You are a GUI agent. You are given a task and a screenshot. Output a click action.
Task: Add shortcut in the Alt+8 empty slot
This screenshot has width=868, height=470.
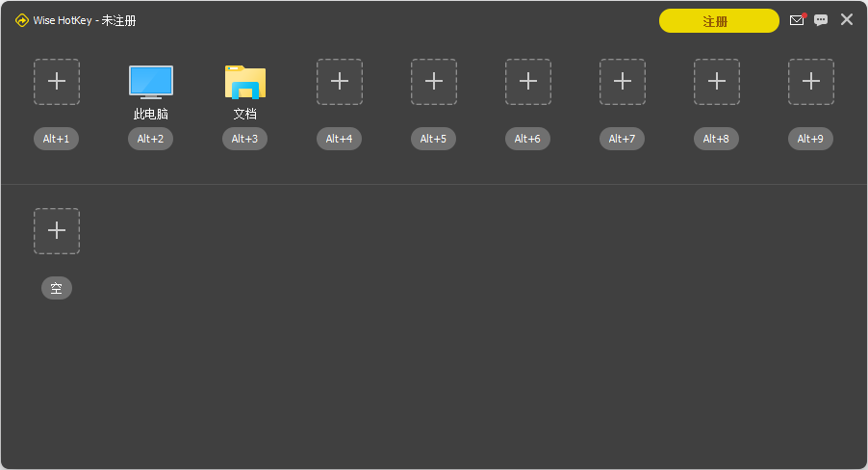pyautogui.click(x=717, y=82)
